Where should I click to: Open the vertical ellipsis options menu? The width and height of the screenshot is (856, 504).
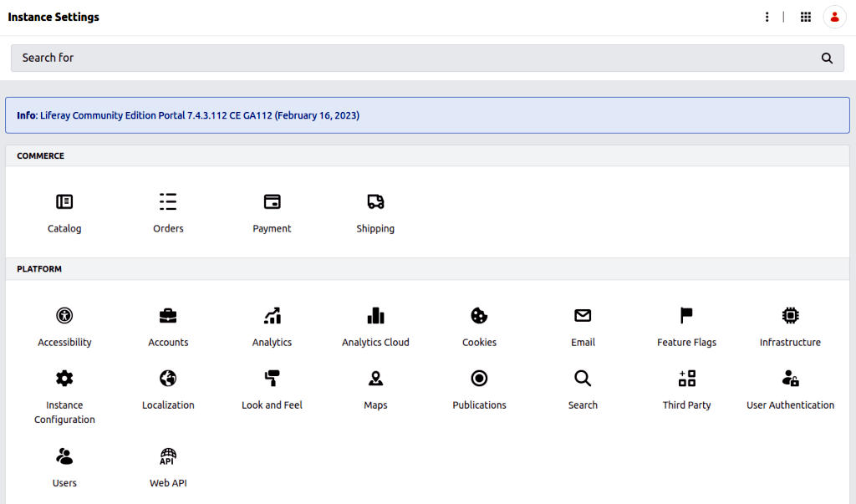click(x=767, y=17)
